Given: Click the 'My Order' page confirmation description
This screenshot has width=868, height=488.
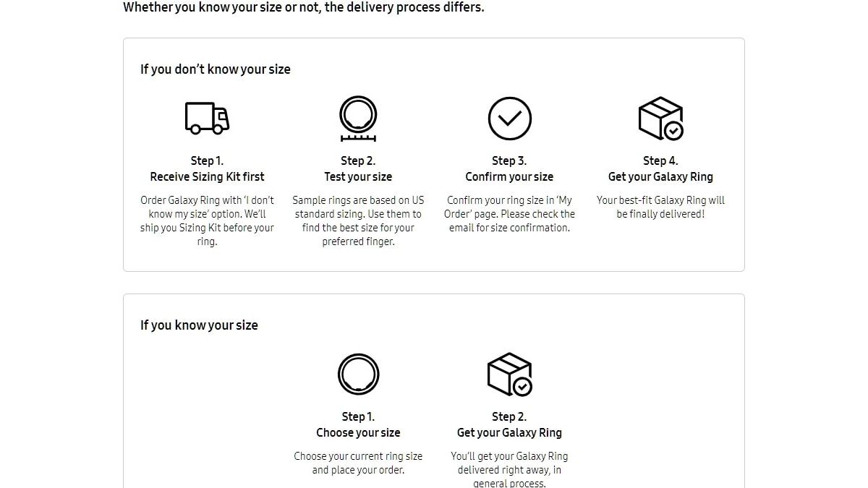Looking at the screenshot, I should click(x=509, y=214).
